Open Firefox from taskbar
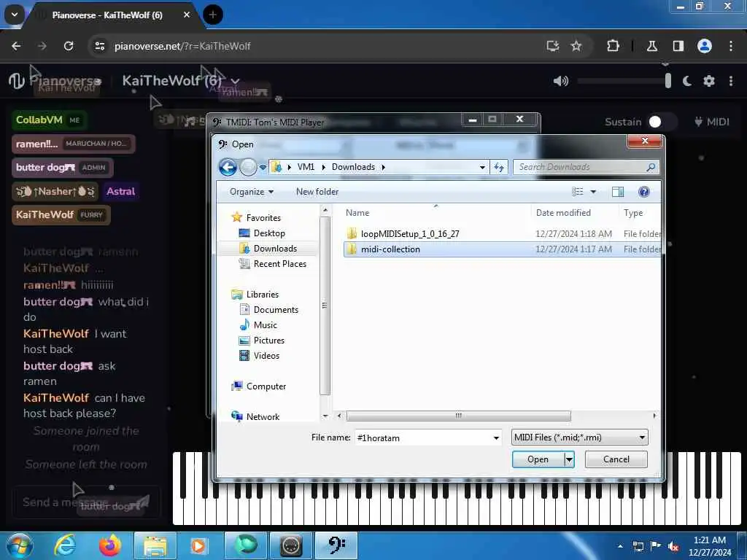The height and width of the screenshot is (560, 747). tap(110, 545)
